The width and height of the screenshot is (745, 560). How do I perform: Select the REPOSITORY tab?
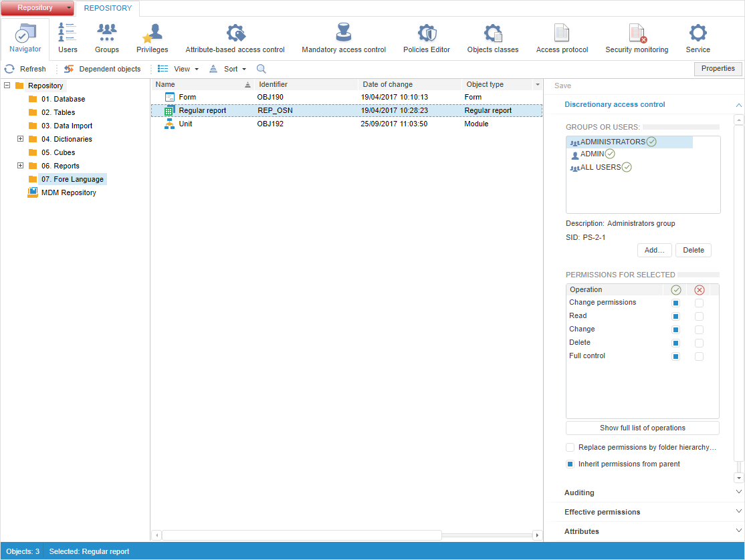click(x=108, y=9)
